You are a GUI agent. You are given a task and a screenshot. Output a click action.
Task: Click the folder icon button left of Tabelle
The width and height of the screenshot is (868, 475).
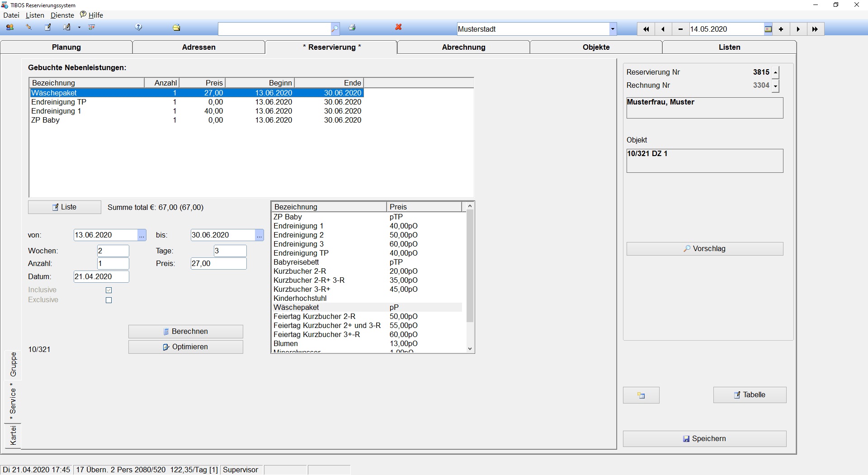(x=641, y=395)
